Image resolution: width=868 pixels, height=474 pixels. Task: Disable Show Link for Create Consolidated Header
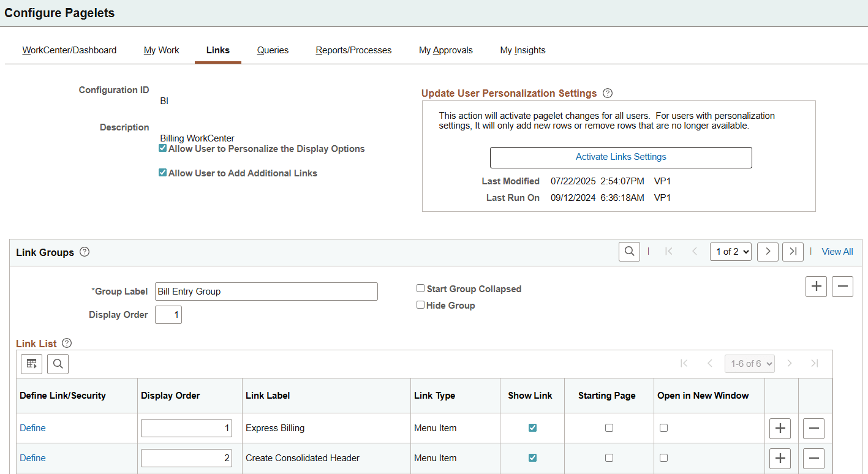click(x=532, y=457)
